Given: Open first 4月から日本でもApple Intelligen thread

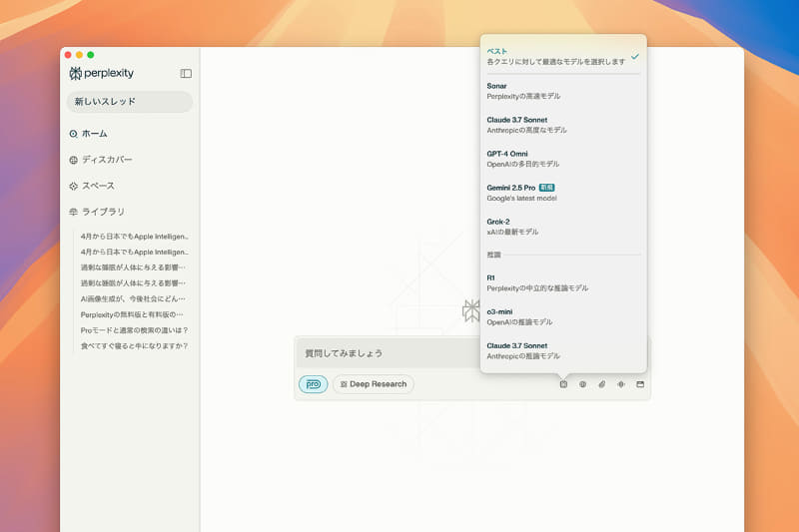Looking at the screenshot, I should click(x=135, y=237).
